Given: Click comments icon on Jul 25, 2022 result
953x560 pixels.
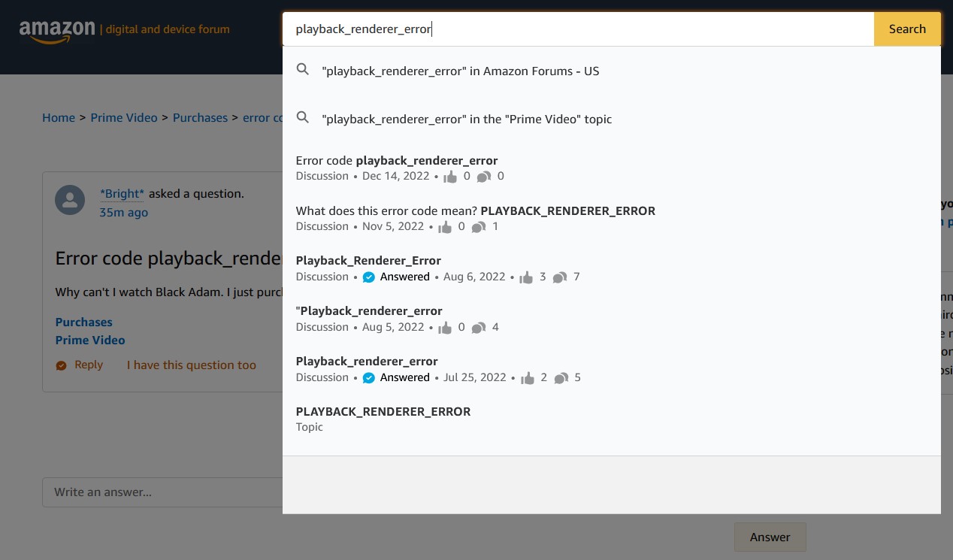Looking at the screenshot, I should click(561, 378).
